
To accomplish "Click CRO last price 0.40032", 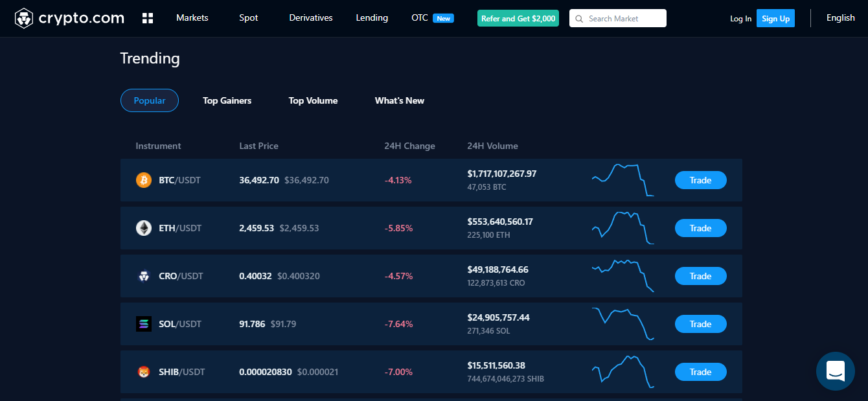I will 255,276.
